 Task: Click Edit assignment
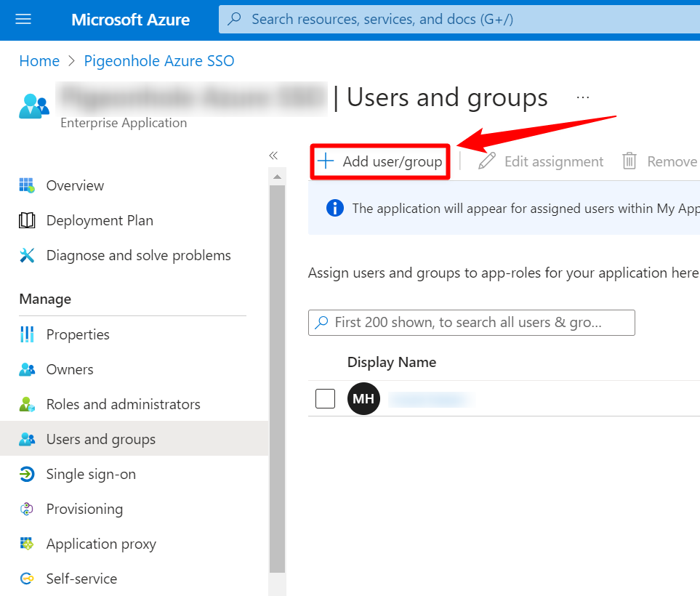tap(541, 161)
